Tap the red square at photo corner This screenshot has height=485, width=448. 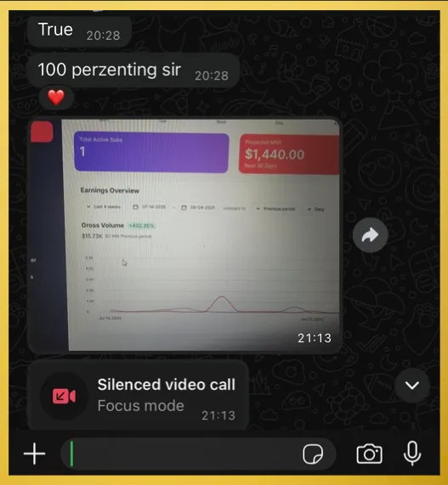(42, 132)
